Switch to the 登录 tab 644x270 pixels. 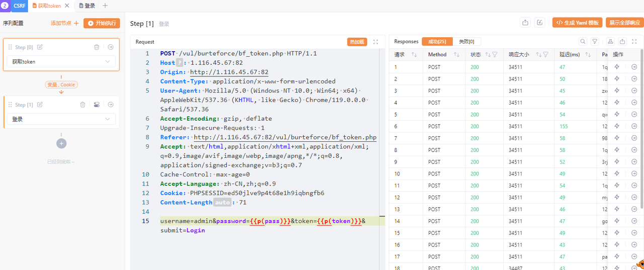tap(87, 6)
